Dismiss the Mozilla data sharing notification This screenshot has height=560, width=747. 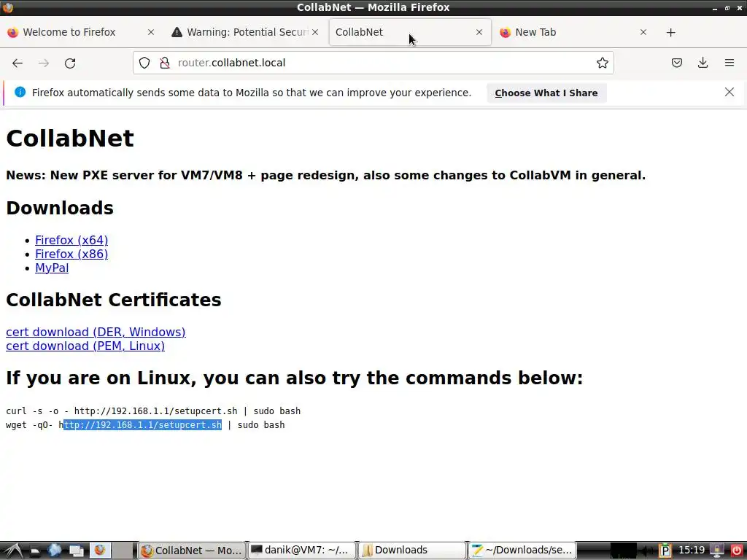(729, 93)
